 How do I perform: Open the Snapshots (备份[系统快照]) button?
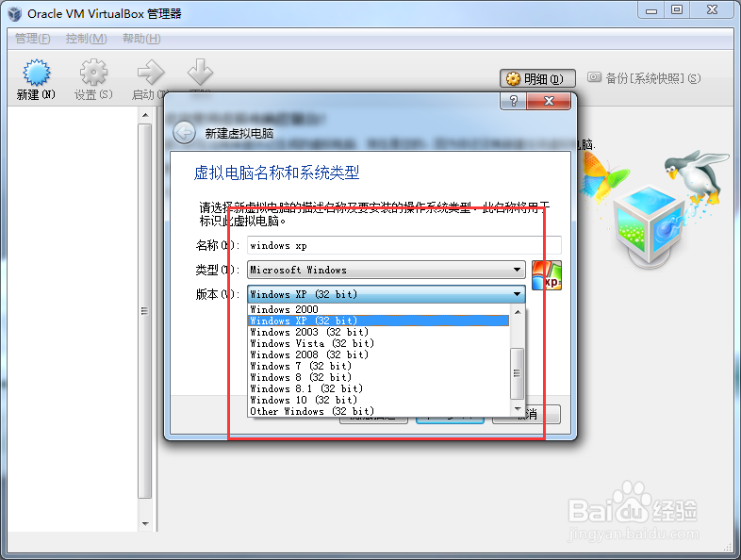[x=644, y=78]
